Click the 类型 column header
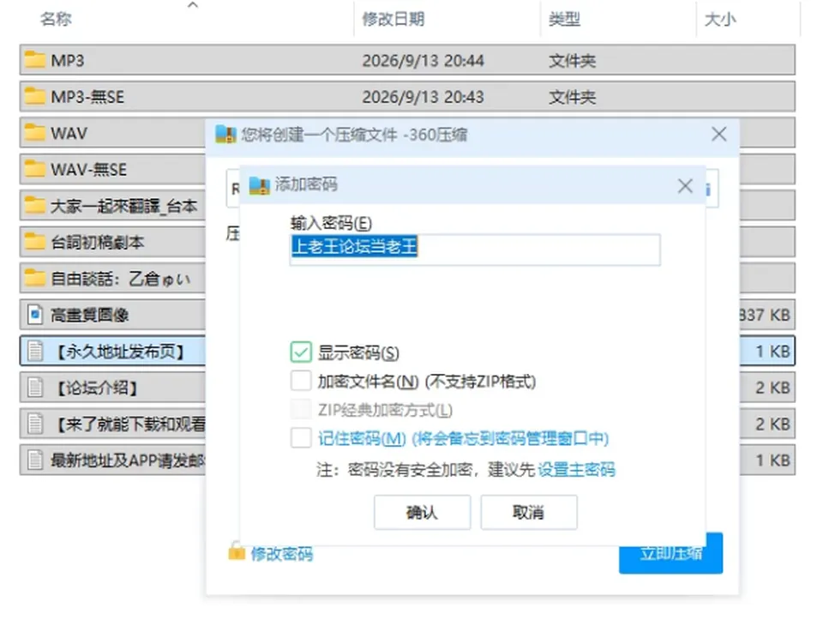 tap(564, 20)
